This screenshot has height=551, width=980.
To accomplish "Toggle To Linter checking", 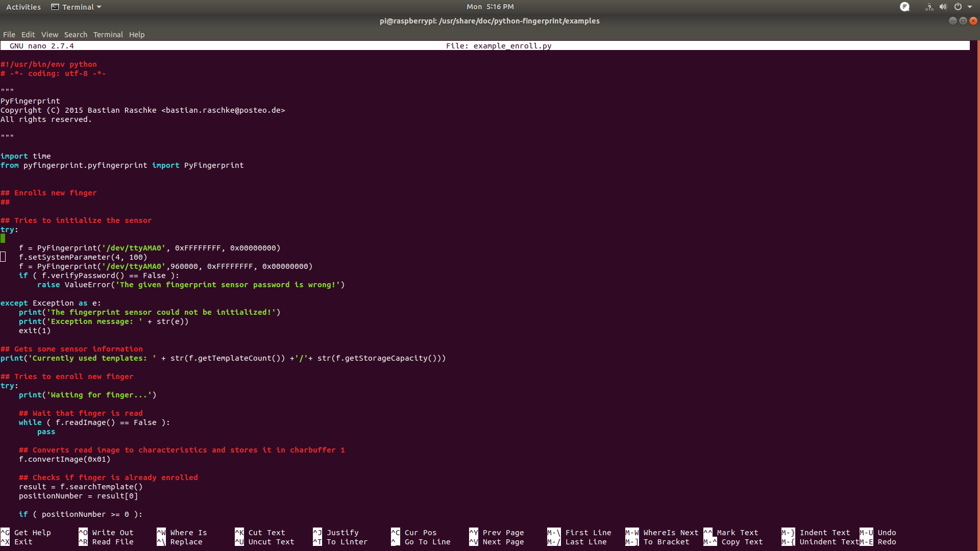I will (345, 542).
